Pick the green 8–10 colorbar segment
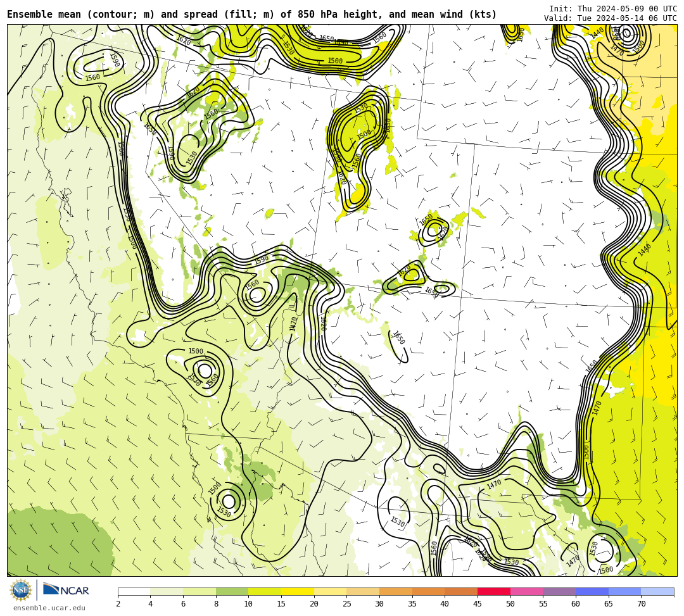 232,591
